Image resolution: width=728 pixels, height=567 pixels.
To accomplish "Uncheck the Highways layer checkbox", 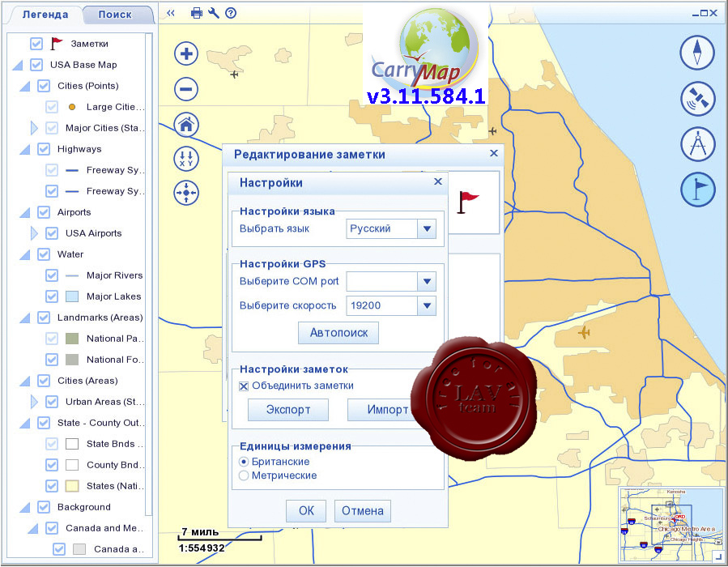I will 44,149.
